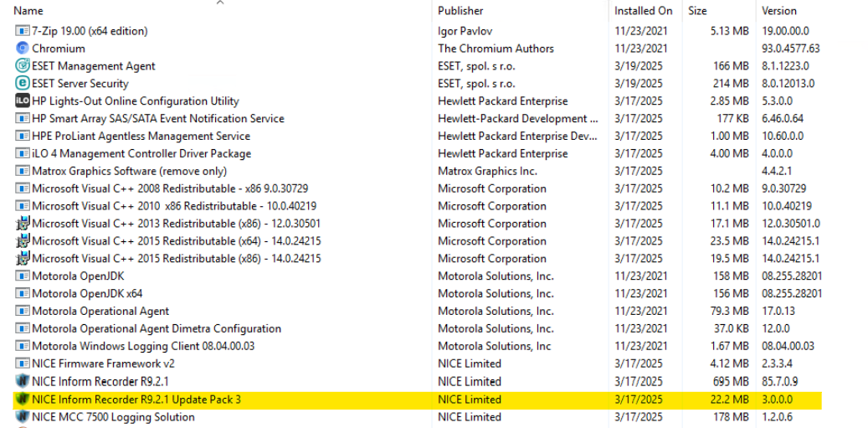Select the NICE MCC 7500 Logging Solution entry
The image size is (868, 428).
pyautogui.click(x=114, y=417)
